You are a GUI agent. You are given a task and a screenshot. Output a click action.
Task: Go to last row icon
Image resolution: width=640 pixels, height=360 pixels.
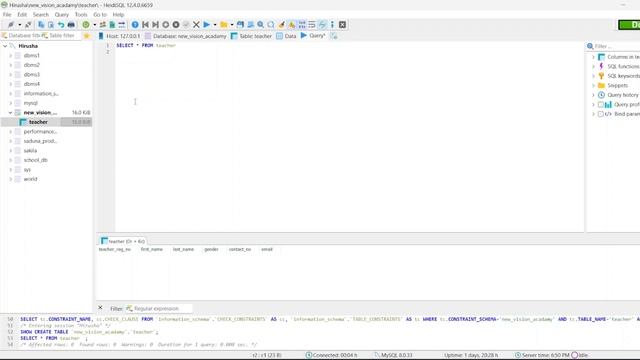[156, 25]
